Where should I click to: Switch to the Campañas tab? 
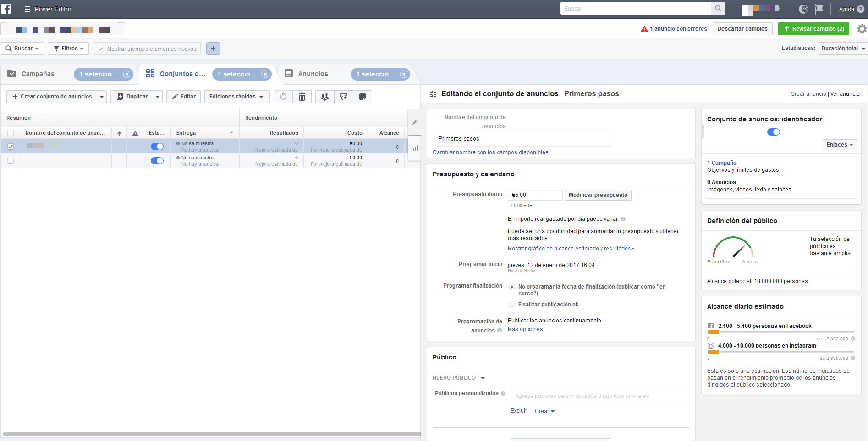38,74
